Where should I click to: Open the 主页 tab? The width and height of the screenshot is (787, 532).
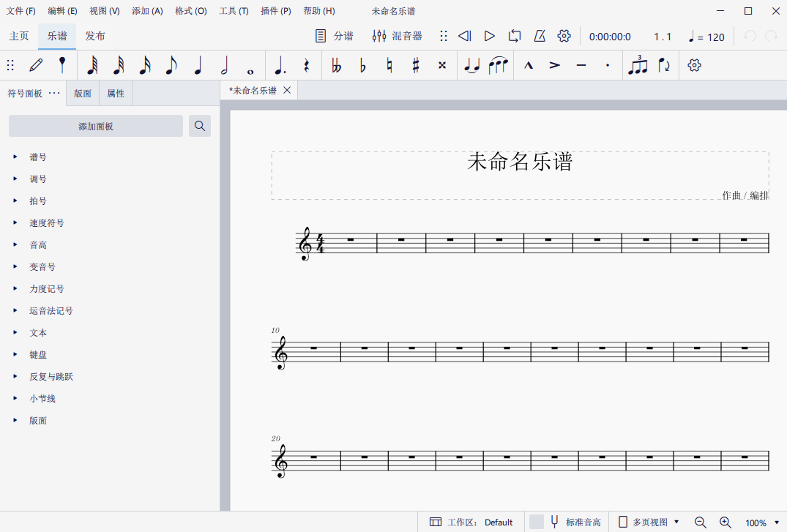[x=19, y=36]
